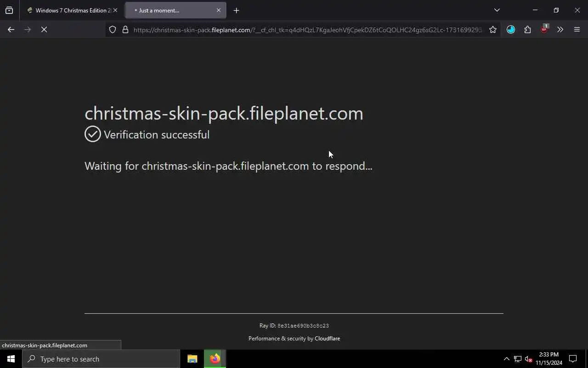Open network status tray icon

pyautogui.click(x=517, y=359)
